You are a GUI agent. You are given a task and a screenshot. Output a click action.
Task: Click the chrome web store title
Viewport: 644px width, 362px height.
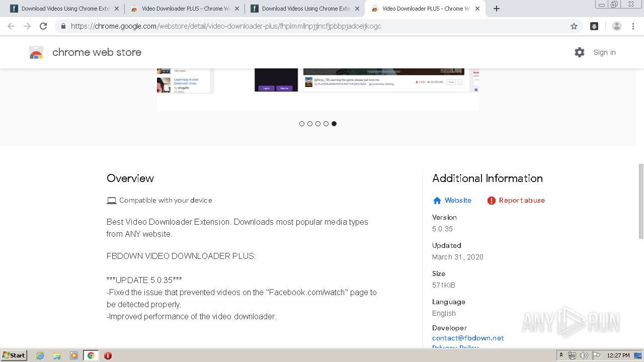click(97, 52)
